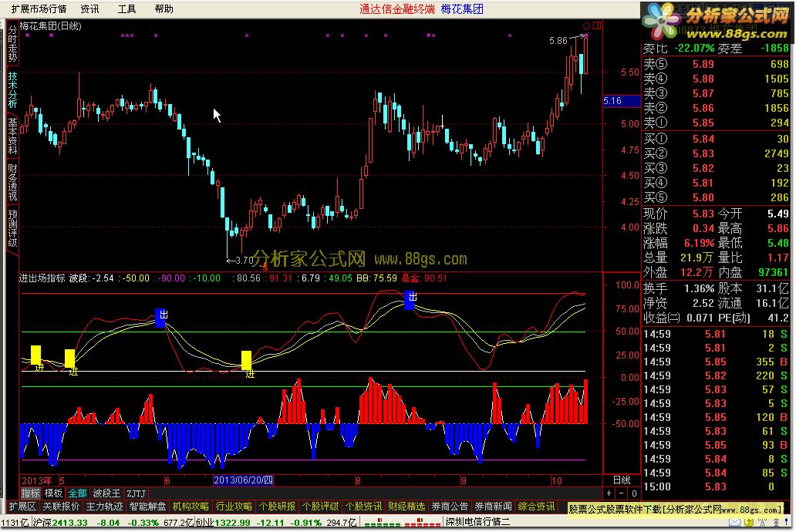The image size is (796, 532).
Task: Click the 卖比 -22.07% value
Action: pyautogui.click(x=694, y=49)
